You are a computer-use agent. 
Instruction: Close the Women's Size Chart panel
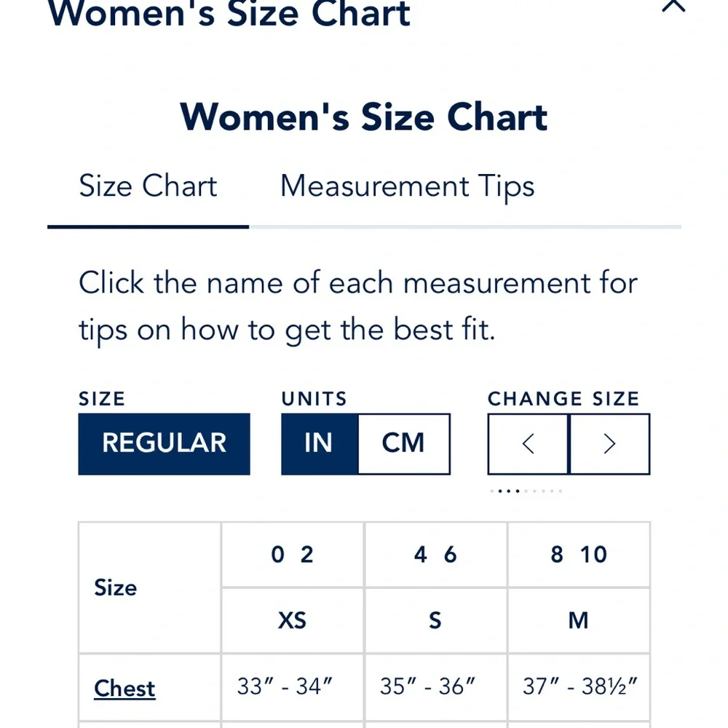click(x=673, y=6)
